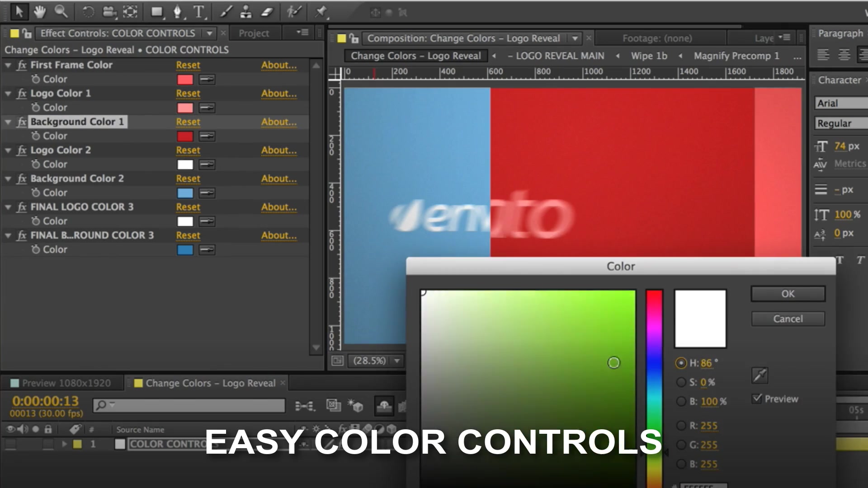The width and height of the screenshot is (868, 488).
Task: Toggle Preview checkbox in Color dialog
Action: [x=757, y=398]
